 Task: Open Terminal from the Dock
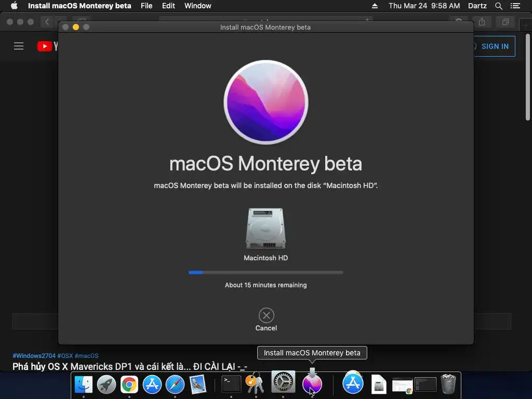pyautogui.click(x=231, y=384)
